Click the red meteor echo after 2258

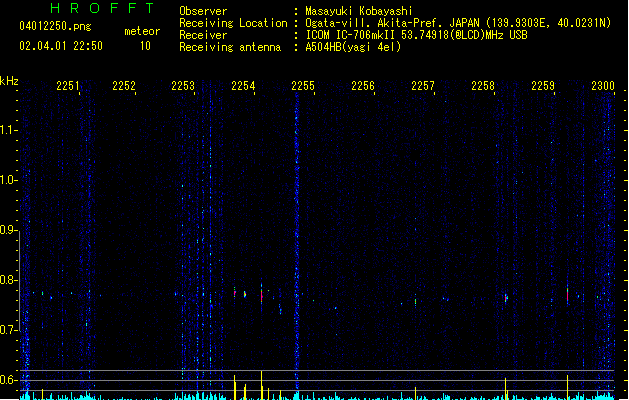coord(506,298)
